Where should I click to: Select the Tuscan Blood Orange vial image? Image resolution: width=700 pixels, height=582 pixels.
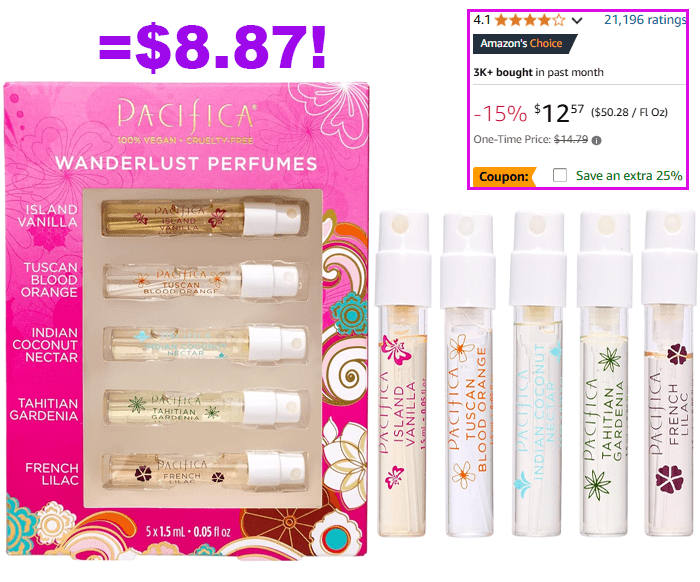[468, 375]
